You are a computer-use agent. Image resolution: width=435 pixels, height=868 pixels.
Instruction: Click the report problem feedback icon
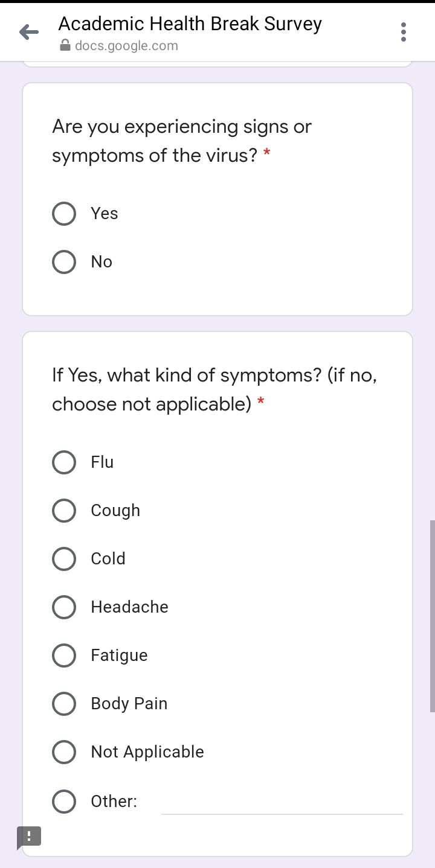(28, 836)
